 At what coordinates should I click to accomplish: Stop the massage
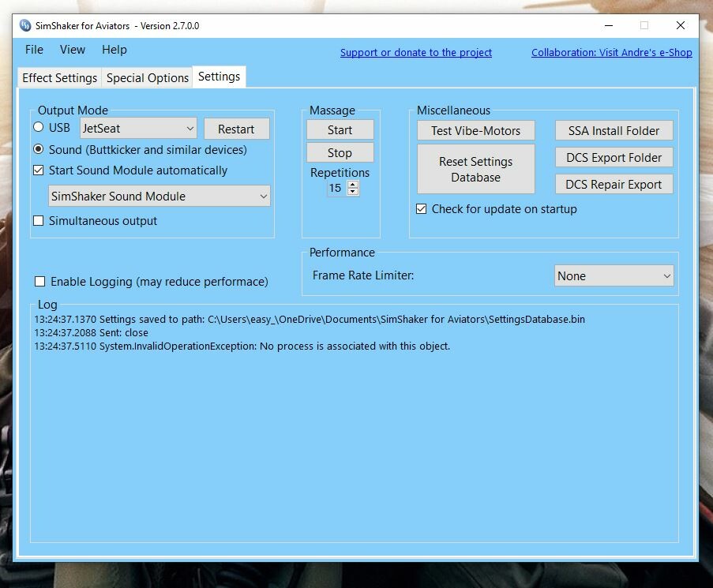[x=340, y=152]
